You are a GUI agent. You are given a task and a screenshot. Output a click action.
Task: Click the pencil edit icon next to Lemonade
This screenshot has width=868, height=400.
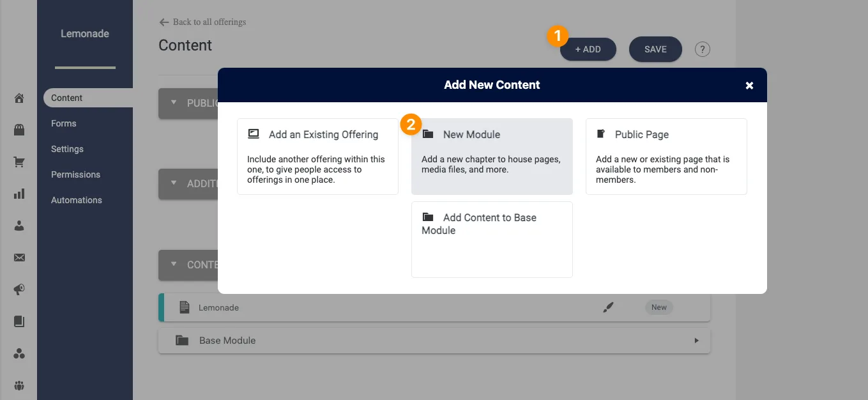point(608,307)
